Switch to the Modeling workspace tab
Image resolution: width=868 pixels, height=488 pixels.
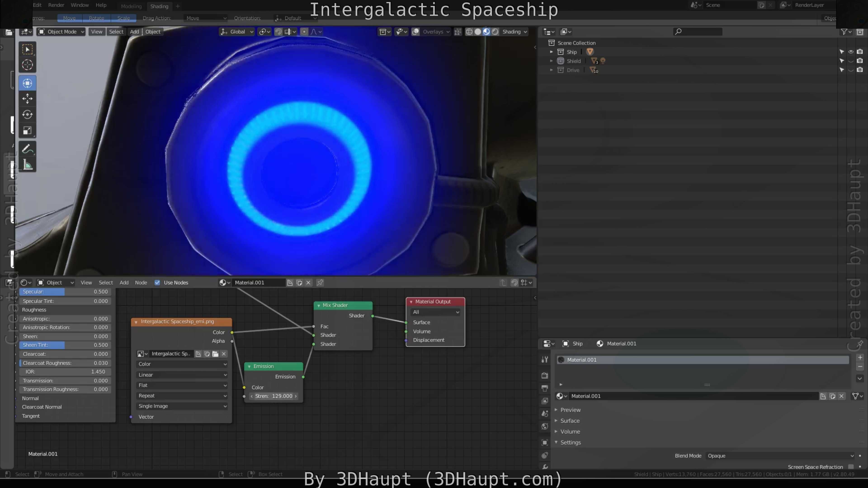coord(131,6)
